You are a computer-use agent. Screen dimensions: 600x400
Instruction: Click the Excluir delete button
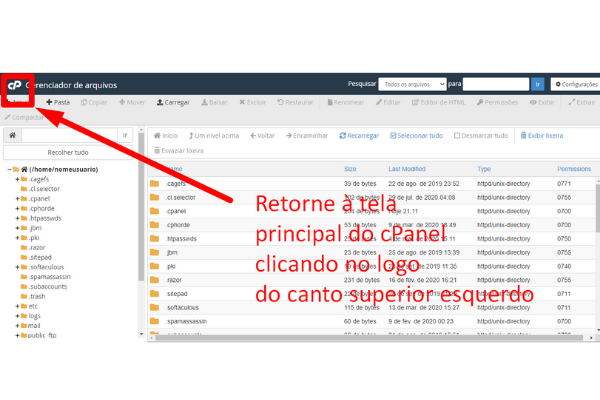(x=252, y=102)
